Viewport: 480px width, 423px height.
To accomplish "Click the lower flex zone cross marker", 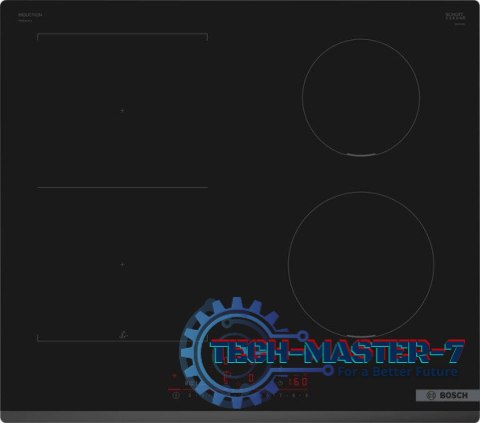I will [x=122, y=264].
